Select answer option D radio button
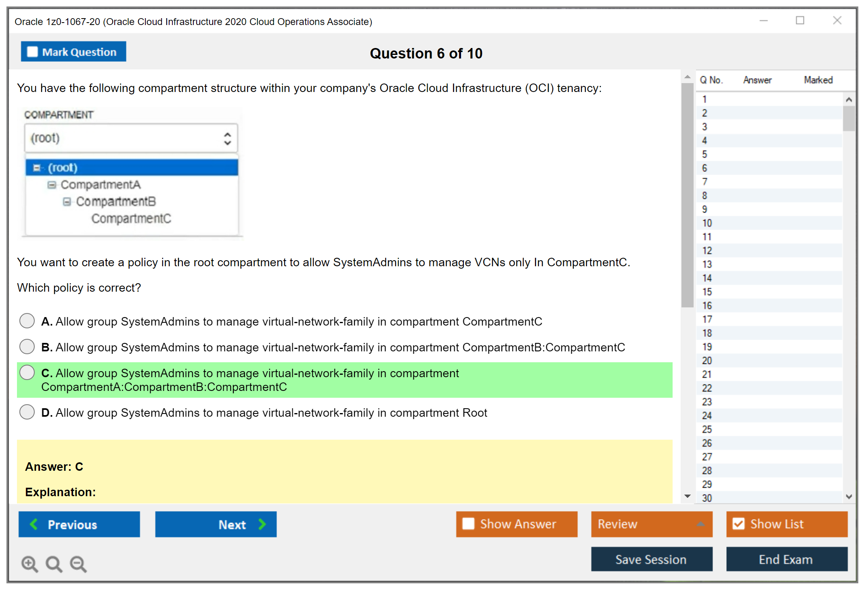Screen dimensions: 868x593 click(x=27, y=412)
